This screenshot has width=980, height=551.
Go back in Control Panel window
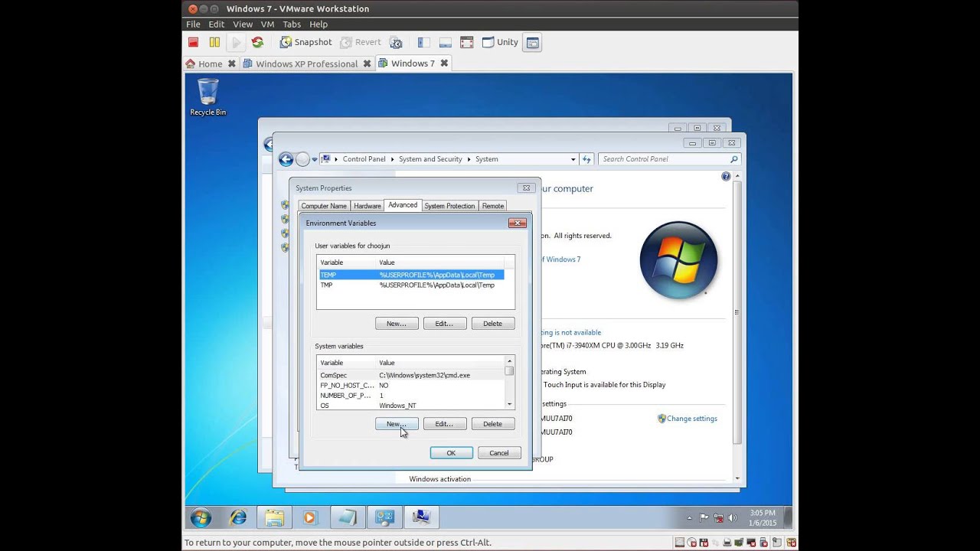[x=286, y=159]
